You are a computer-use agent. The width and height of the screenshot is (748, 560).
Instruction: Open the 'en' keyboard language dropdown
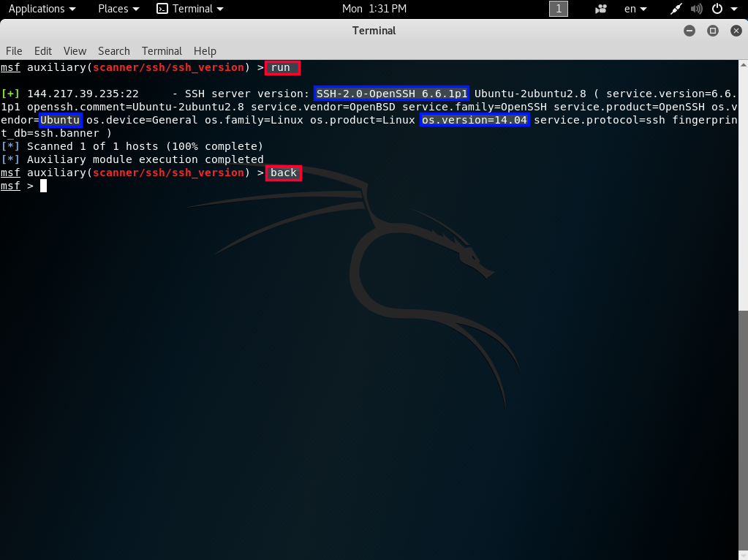635,9
